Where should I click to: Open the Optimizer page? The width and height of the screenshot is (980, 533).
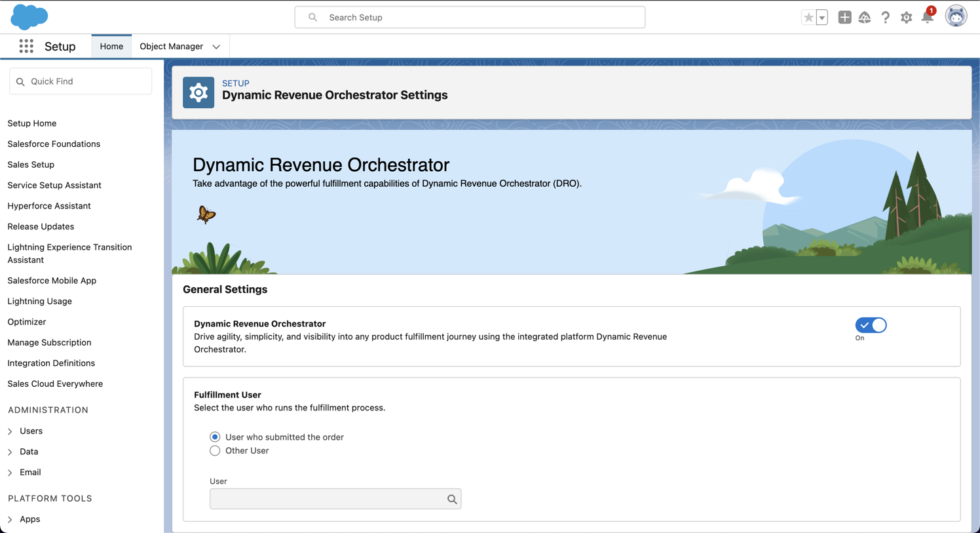pyautogui.click(x=27, y=322)
